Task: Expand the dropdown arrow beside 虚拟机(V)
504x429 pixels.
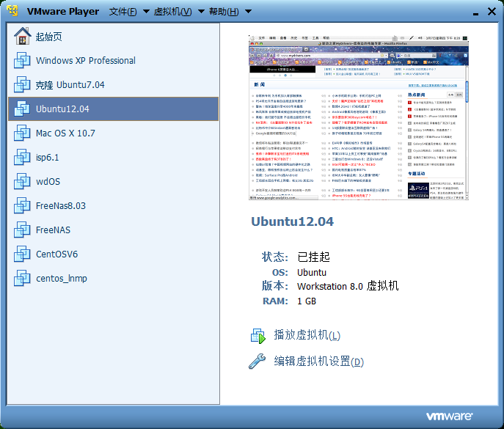Action: click(x=201, y=12)
